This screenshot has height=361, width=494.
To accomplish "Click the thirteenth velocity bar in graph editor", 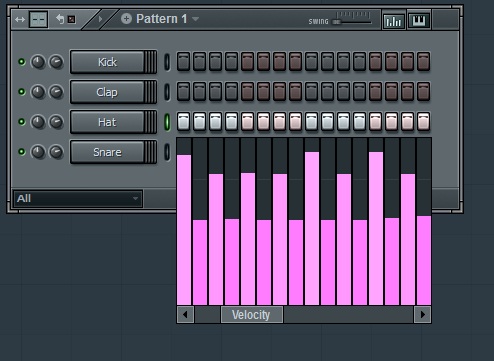I will pos(376,228).
